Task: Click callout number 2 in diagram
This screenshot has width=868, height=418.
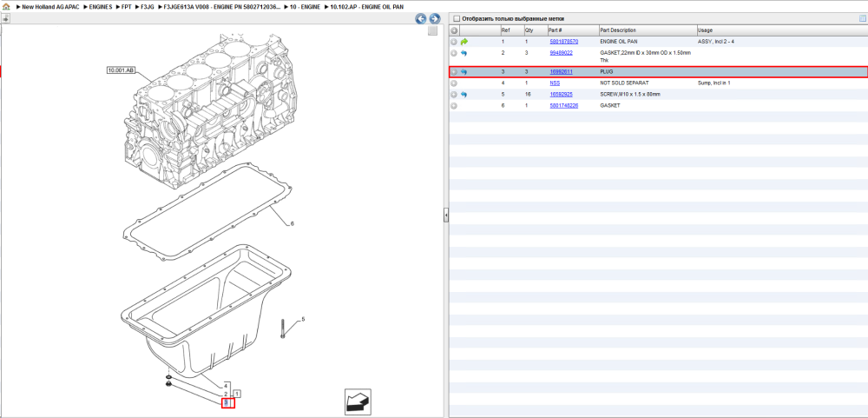Action: coord(226,394)
